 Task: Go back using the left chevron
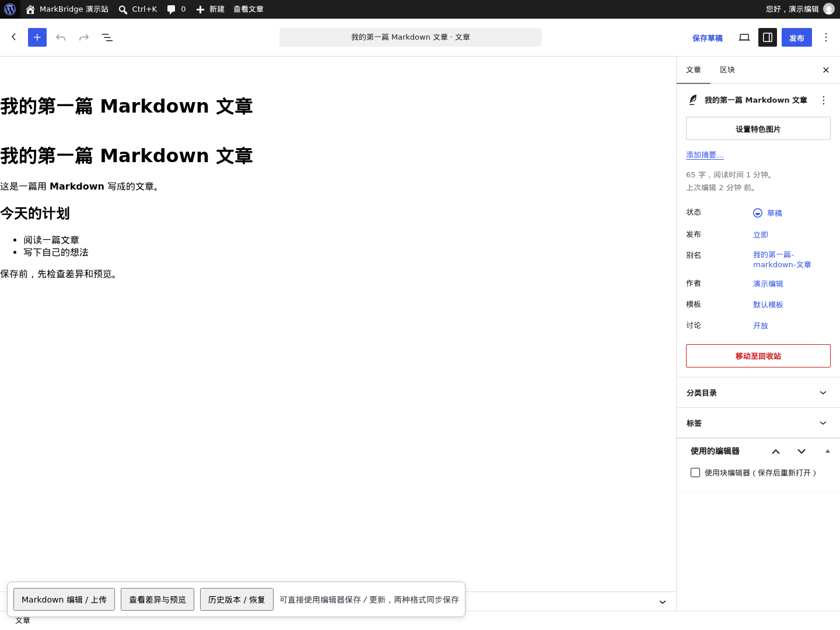click(14, 37)
